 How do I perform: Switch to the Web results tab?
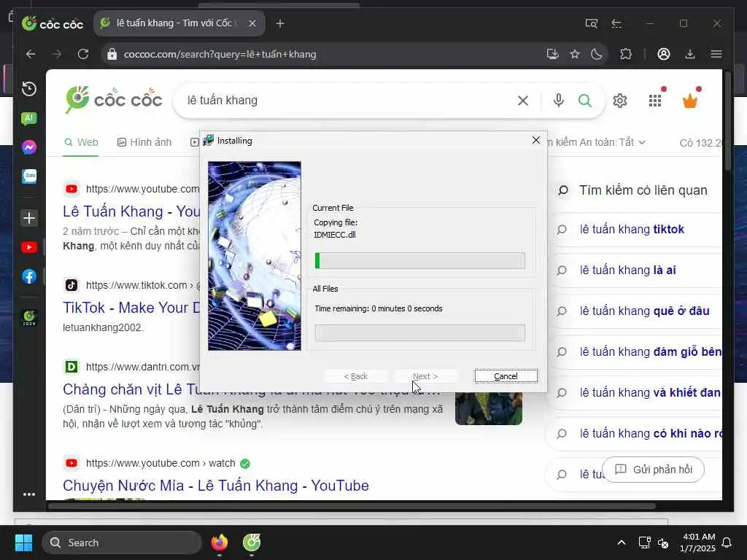(81, 142)
